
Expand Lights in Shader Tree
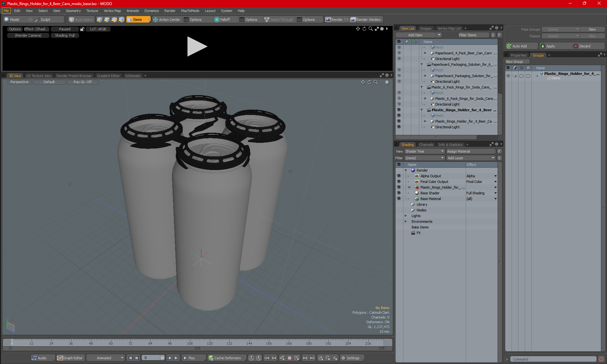[406, 216]
